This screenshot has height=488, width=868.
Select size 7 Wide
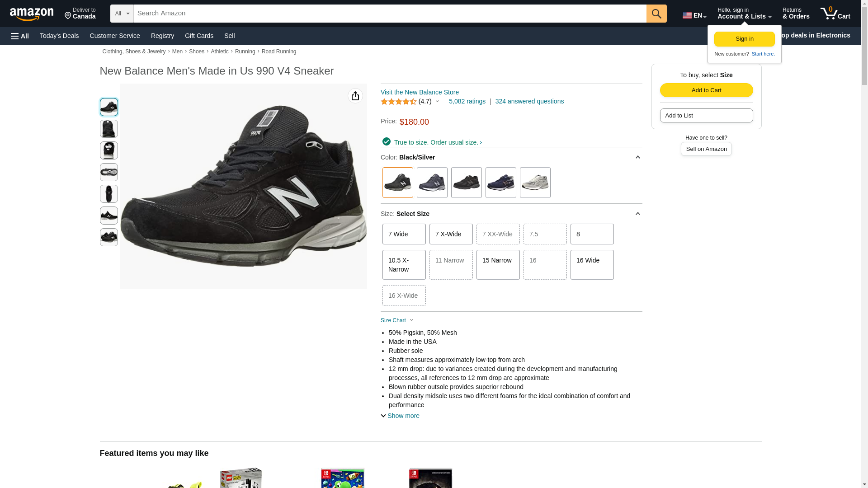pyautogui.click(x=404, y=234)
